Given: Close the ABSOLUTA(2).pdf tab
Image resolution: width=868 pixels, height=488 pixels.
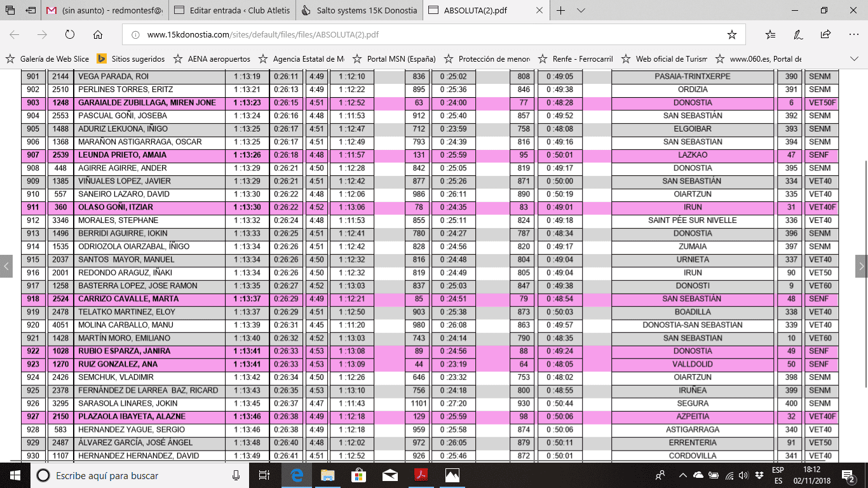Looking at the screenshot, I should [538, 11].
